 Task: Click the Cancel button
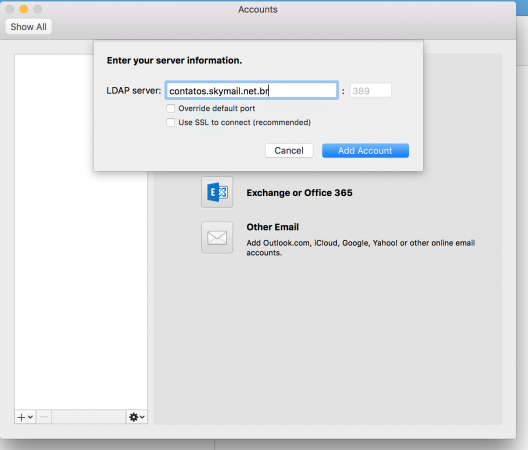coord(289,151)
